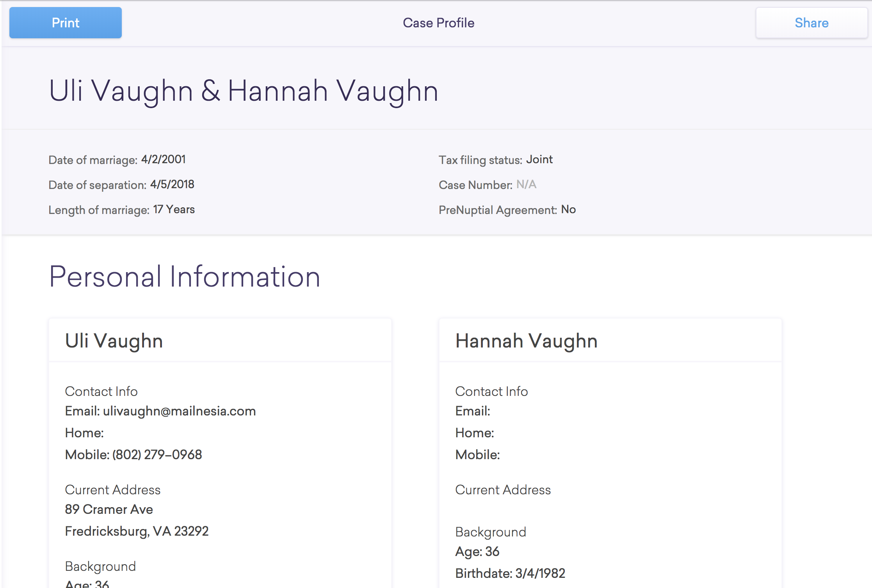Click the Tax filing status label
Viewport: 872px width, 588px height.
pos(480,160)
